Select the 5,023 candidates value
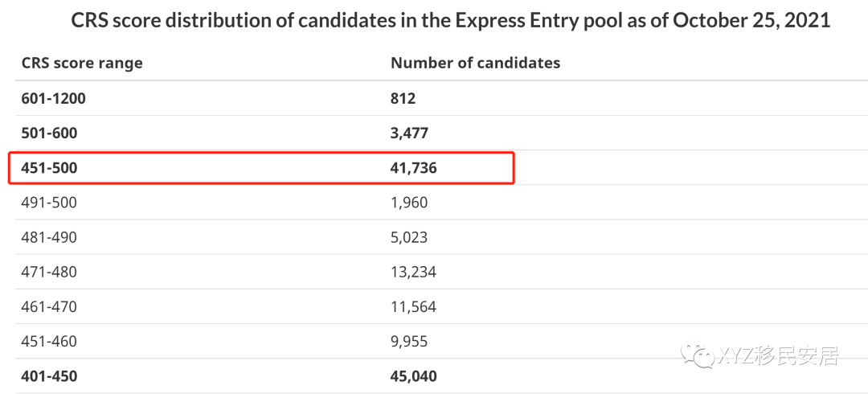The image size is (868, 394). (x=409, y=237)
